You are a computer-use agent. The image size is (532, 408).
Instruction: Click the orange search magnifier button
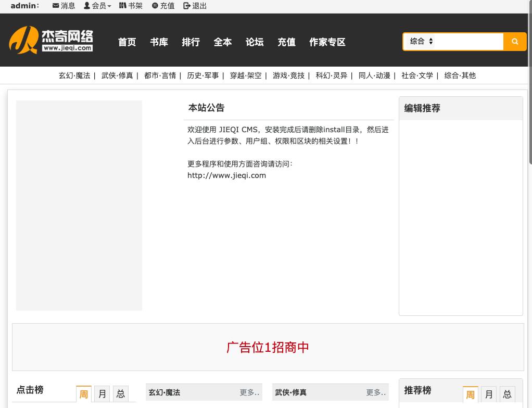[515, 42]
